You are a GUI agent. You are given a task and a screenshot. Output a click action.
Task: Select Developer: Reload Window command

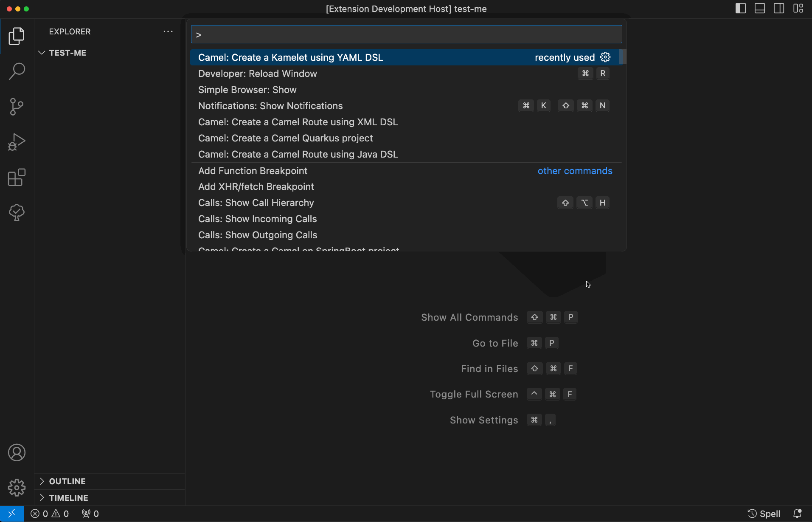257,73
